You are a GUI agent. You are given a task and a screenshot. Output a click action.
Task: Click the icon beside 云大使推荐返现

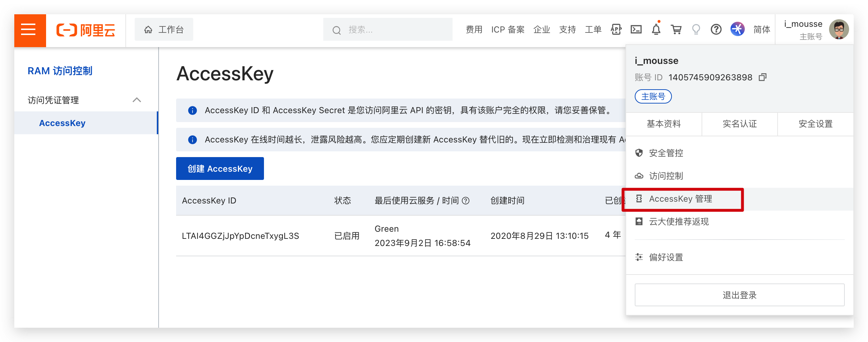click(x=639, y=221)
